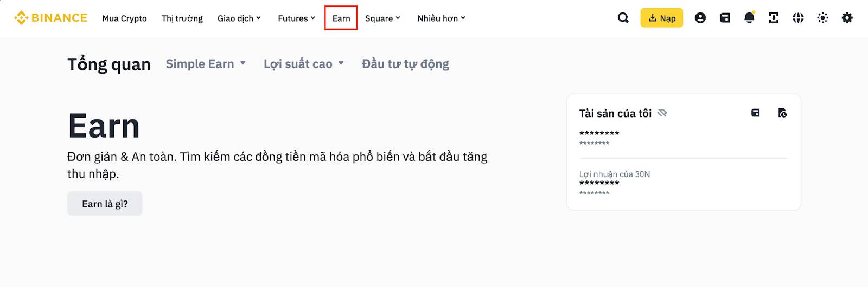
Task: Click the Tài sản của tôi heading
Action: 615,113
